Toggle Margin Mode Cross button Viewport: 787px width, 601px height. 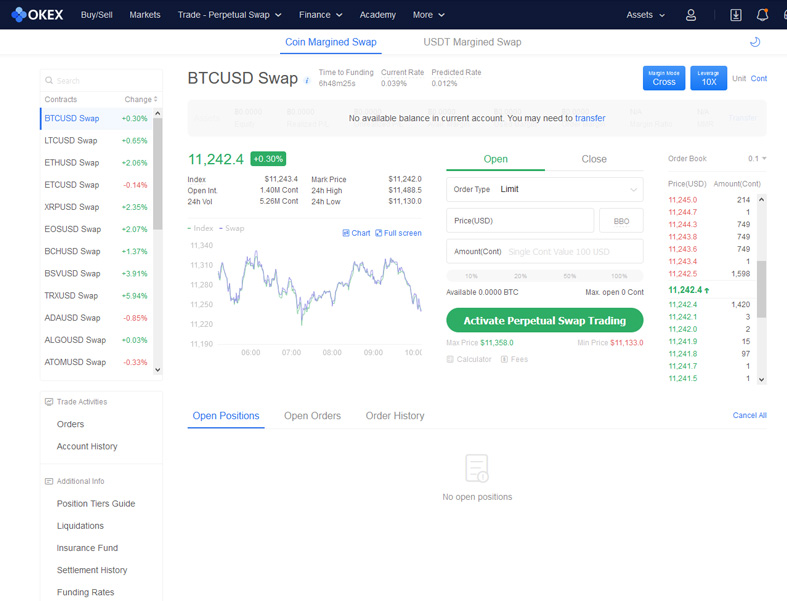(x=664, y=78)
